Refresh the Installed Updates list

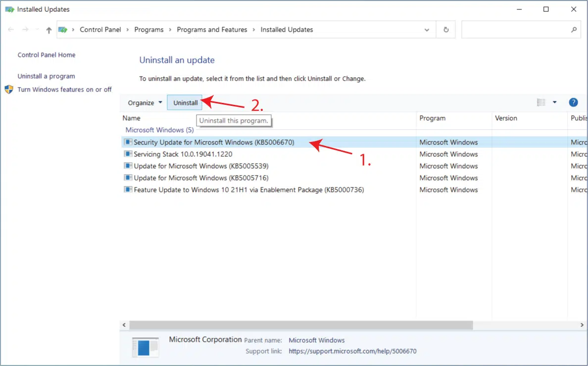click(446, 30)
